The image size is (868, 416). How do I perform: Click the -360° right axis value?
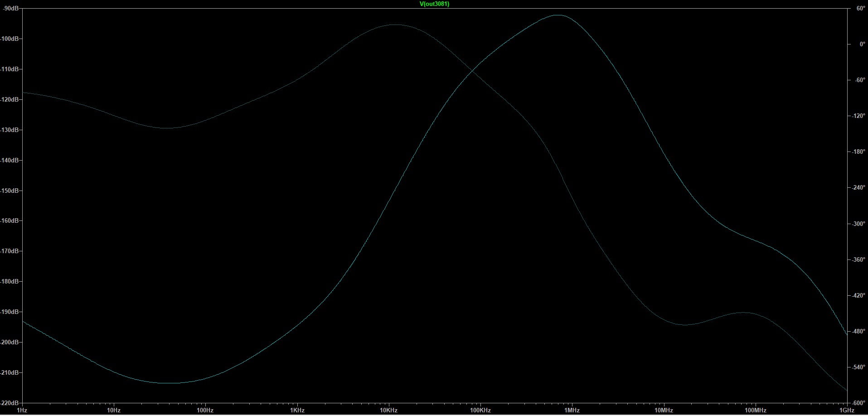click(858, 260)
